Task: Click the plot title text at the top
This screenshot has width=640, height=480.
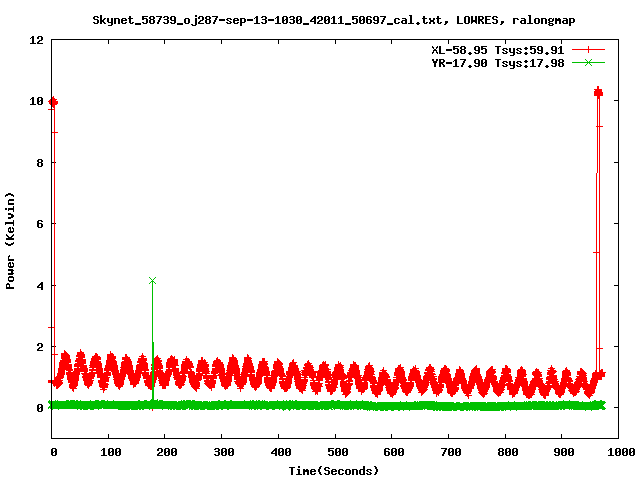Action: pos(333,20)
